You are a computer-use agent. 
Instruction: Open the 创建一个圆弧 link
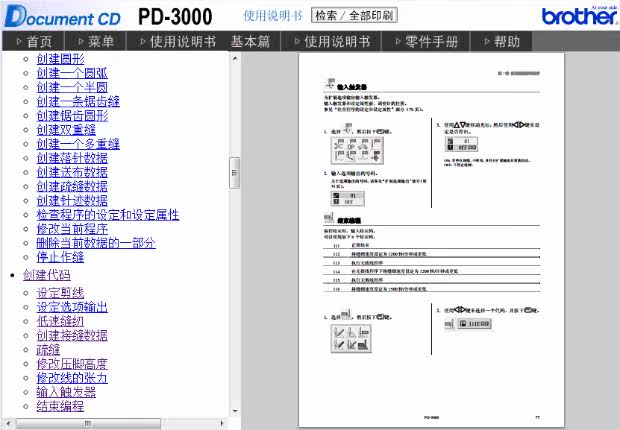tap(72, 73)
